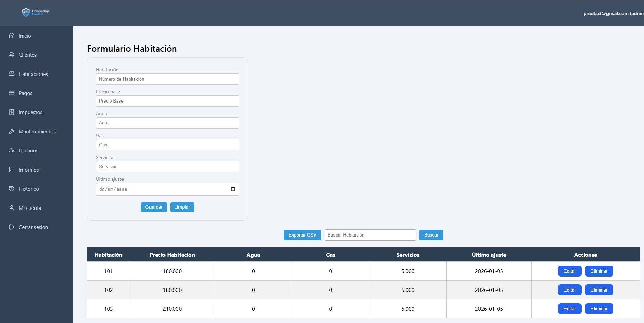644x323 pixels.
Task: Open the calendar picker in Último ajuste
Action: pos(233,189)
